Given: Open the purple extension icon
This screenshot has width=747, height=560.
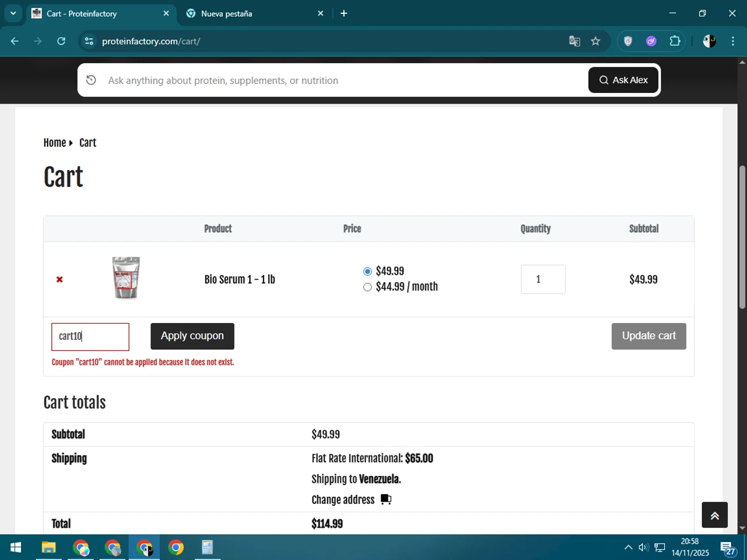Looking at the screenshot, I should [x=651, y=41].
